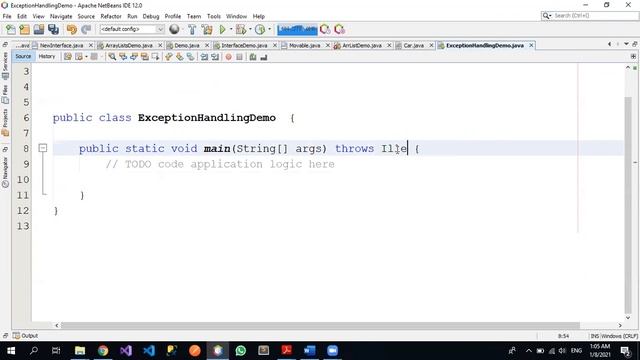Screen dimensions: 640x360
Task: Open the Window menu
Action: click(236, 16)
